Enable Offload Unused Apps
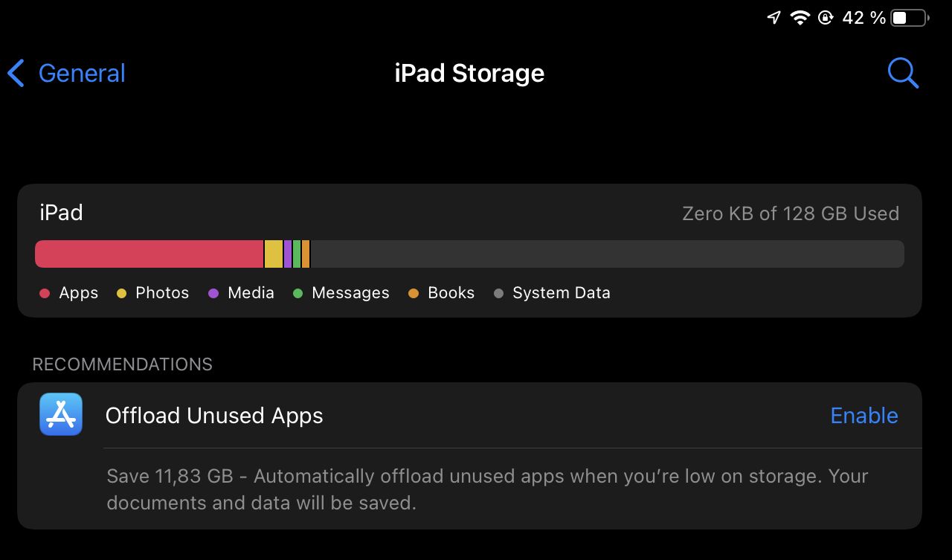The image size is (952, 560). (x=863, y=415)
